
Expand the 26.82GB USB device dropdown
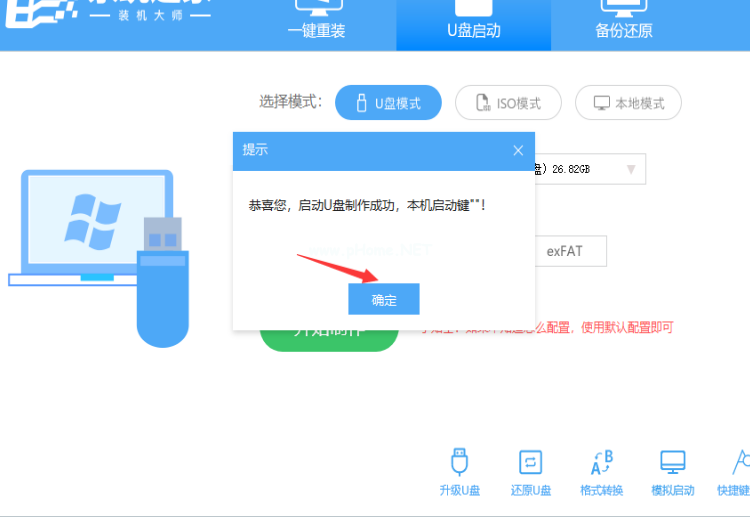630,169
